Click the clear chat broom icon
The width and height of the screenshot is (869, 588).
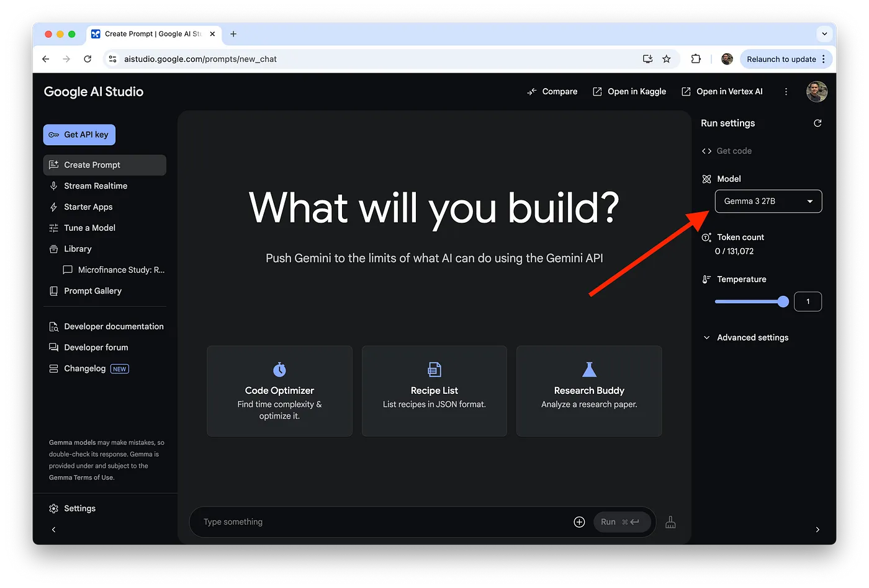click(x=670, y=522)
